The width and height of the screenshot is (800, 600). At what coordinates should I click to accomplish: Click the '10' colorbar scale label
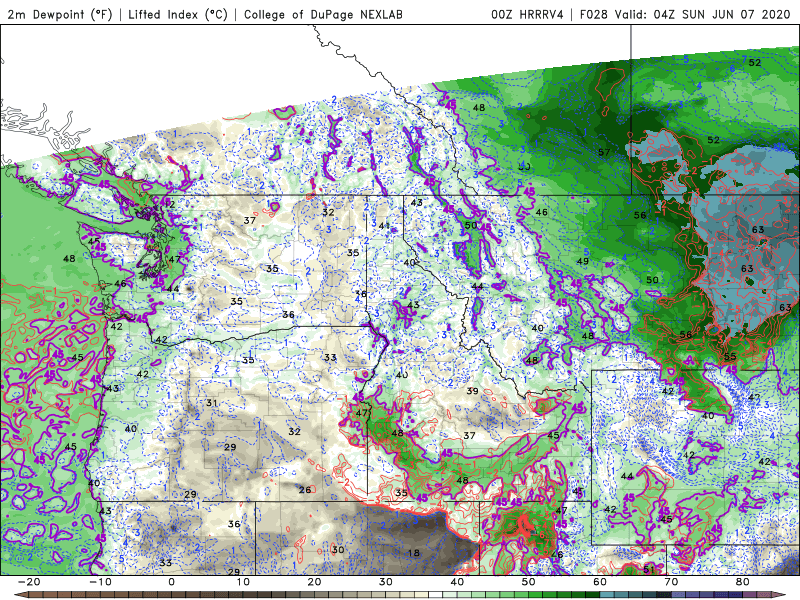tap(243, 582)
